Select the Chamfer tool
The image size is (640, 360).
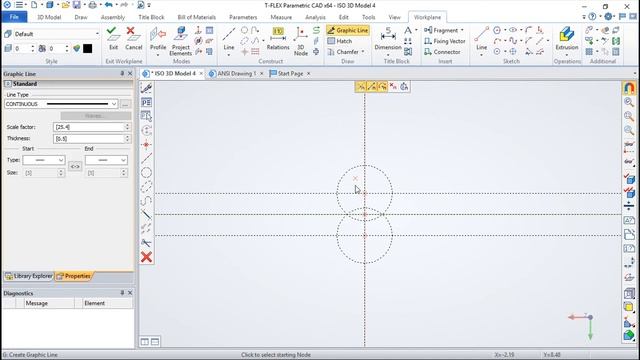[x=343, y=52]
